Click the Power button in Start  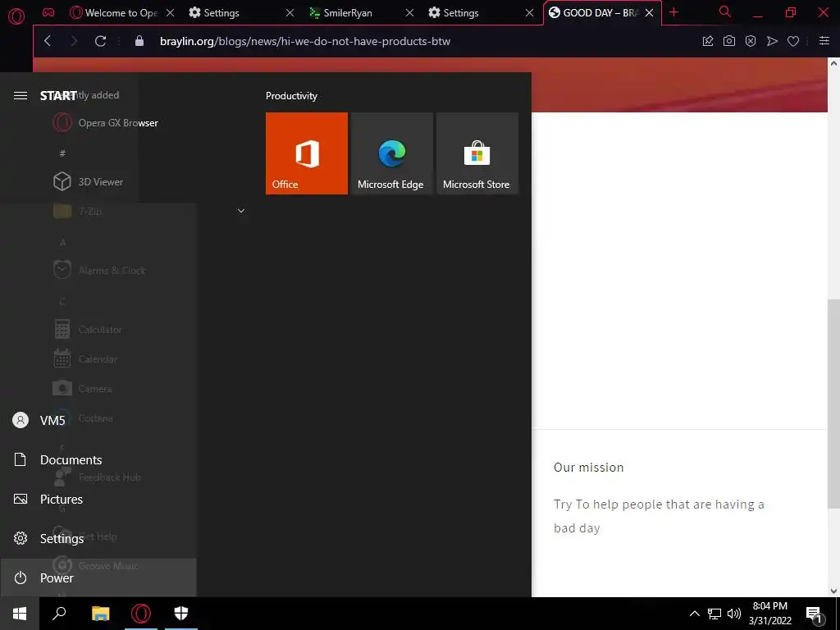[98, 577]
